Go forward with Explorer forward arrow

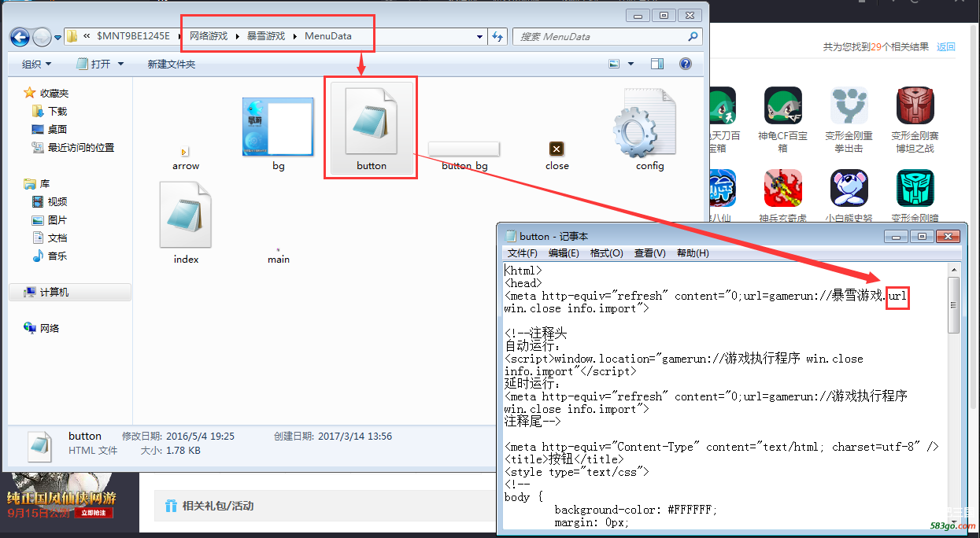(x=42, y=36)
